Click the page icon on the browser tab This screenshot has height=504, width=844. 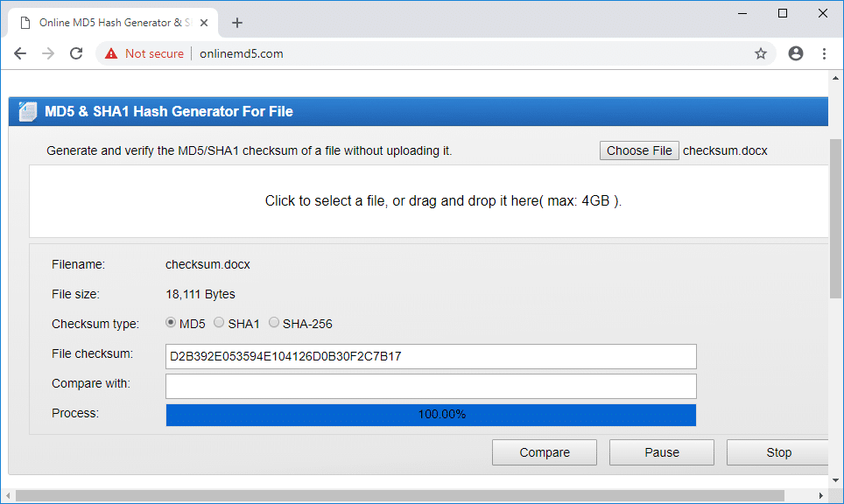(25, 23)
